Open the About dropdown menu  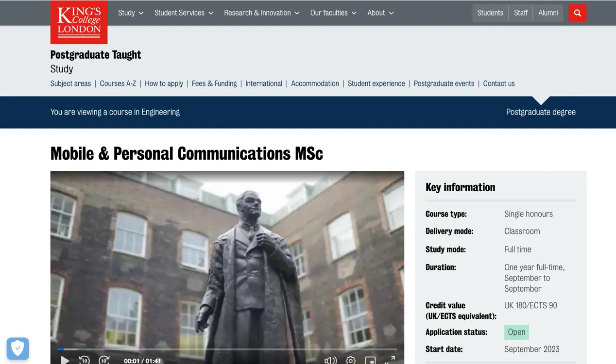coord(380,13)
